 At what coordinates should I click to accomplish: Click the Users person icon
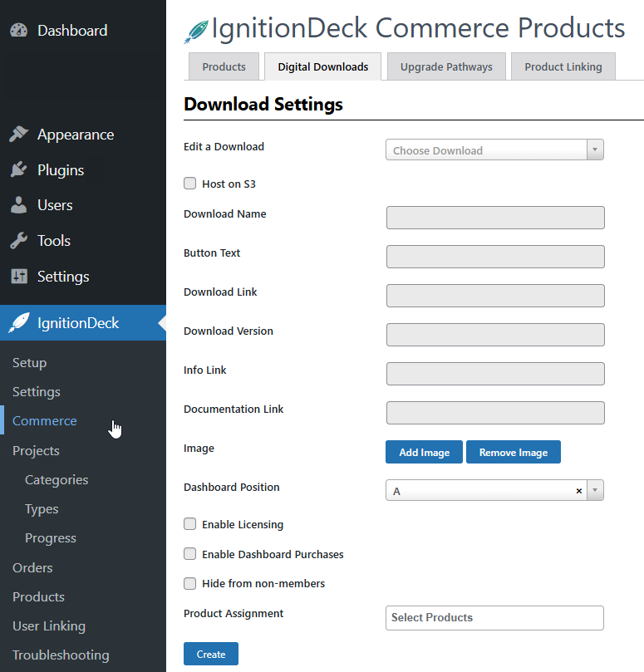(x=18, y=205)
